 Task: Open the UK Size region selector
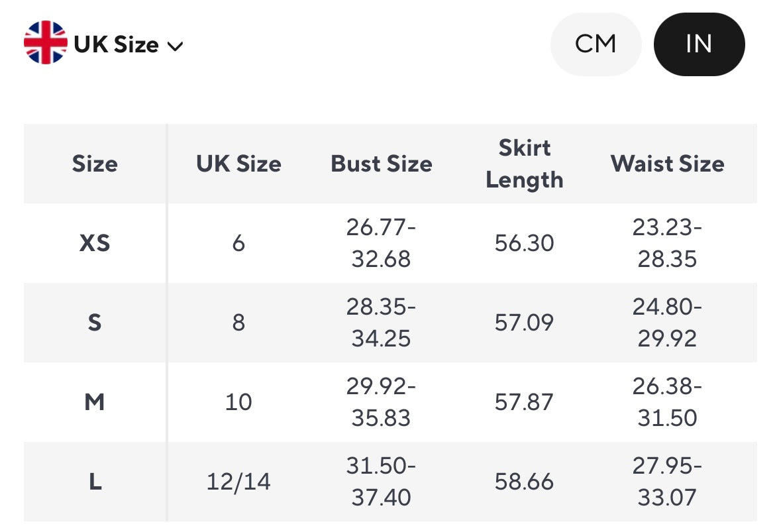coord(117,44)
